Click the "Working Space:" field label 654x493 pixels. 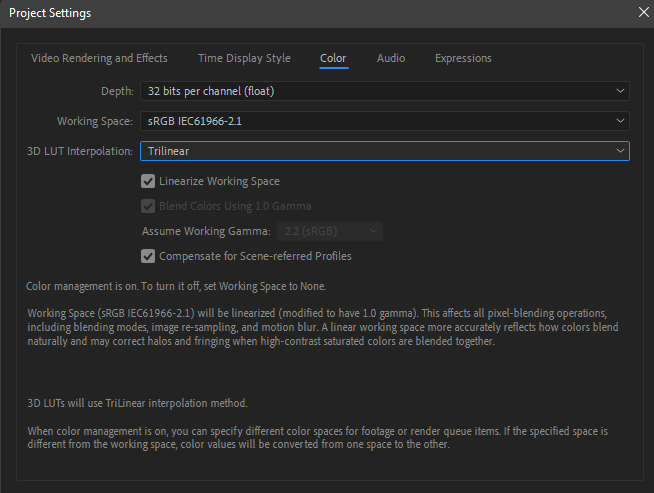(94, 121)
